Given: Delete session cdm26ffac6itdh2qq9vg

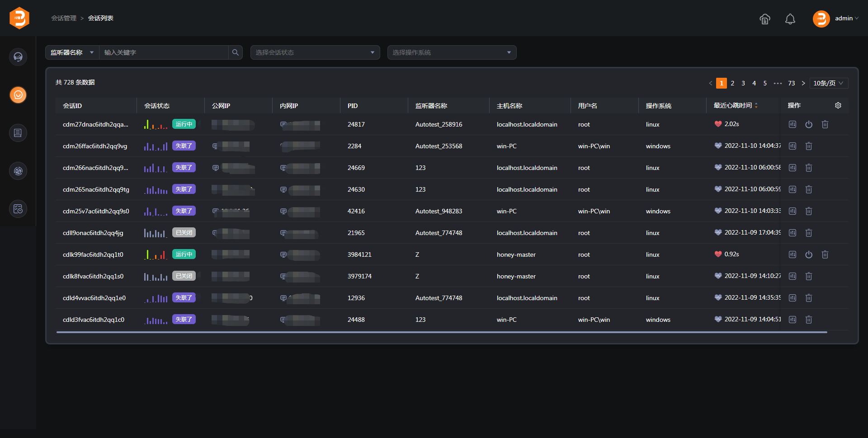Looking at the screenshot, I should point(809,146).
